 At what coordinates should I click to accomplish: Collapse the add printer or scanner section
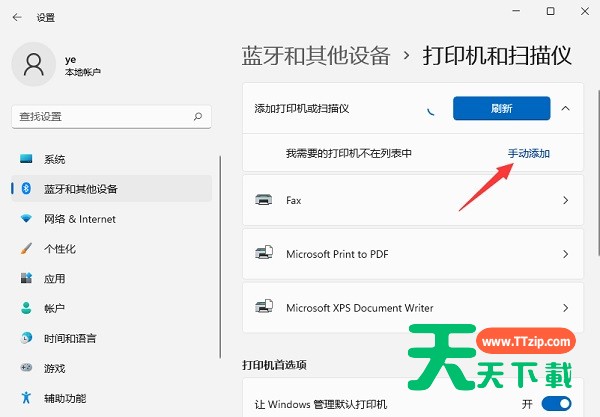coord(565,108)
